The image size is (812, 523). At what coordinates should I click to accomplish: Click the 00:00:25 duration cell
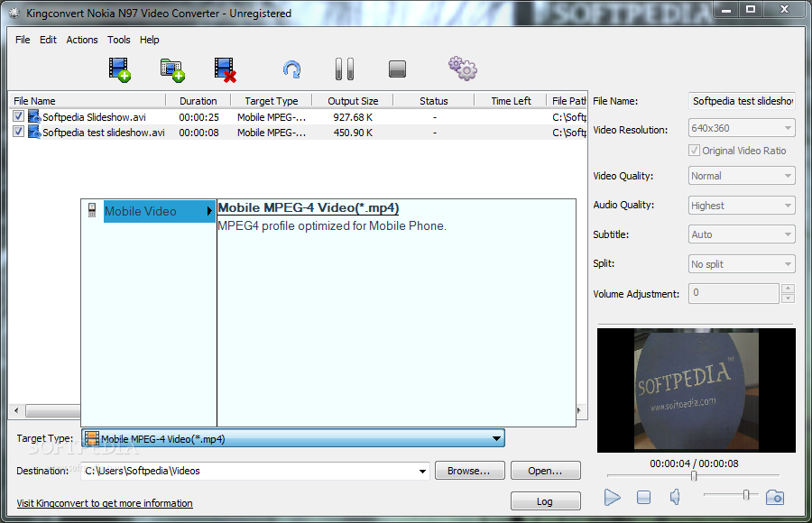(x=198, y=117)
